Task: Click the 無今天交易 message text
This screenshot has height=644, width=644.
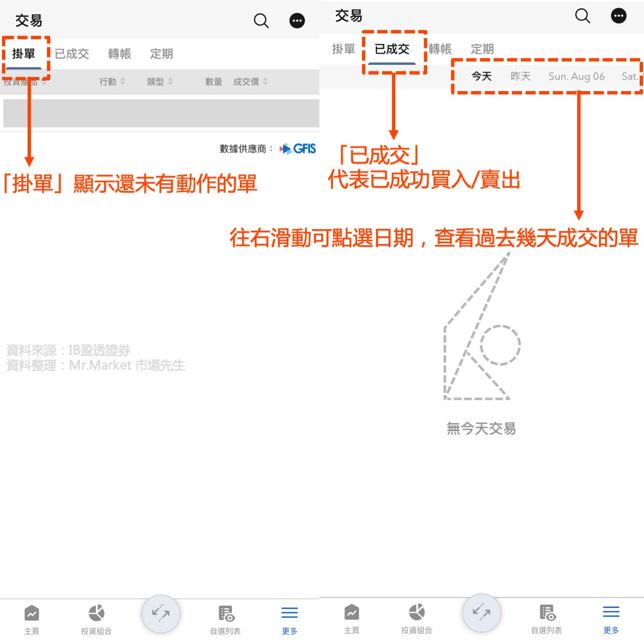Action: pyautogui.click(x=481, y=428)
